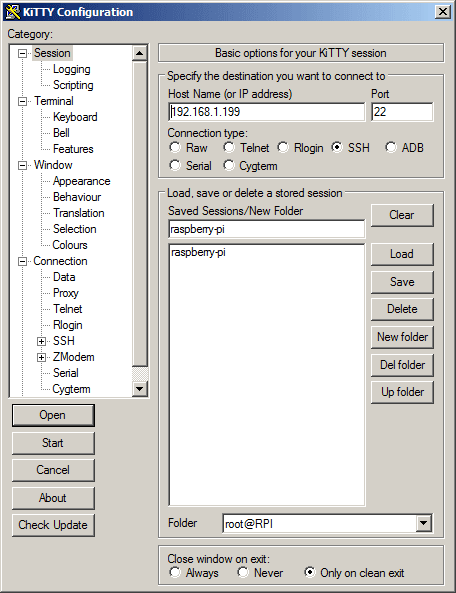Load the selected saved session

point(402,254)
